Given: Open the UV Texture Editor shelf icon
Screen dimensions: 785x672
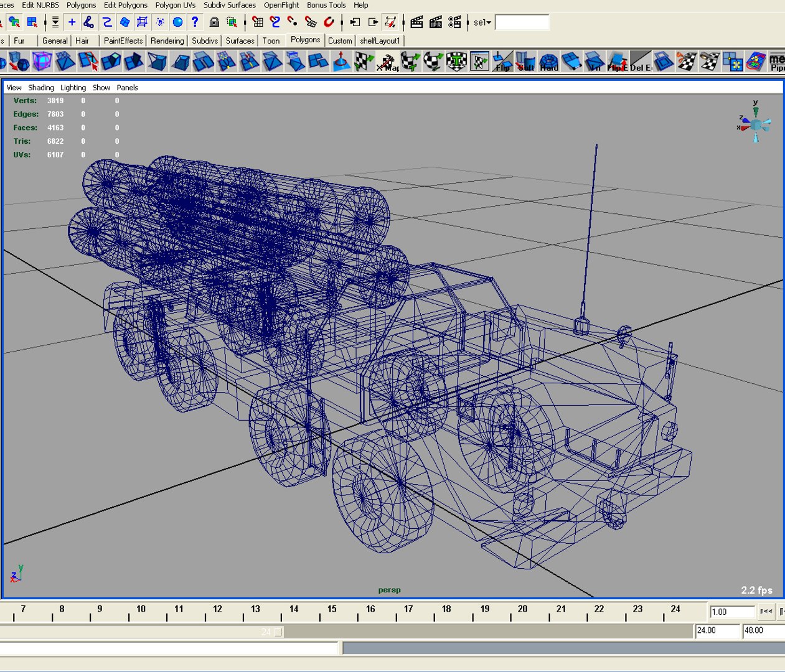Looking at the screenshot, I should [479, 62].
